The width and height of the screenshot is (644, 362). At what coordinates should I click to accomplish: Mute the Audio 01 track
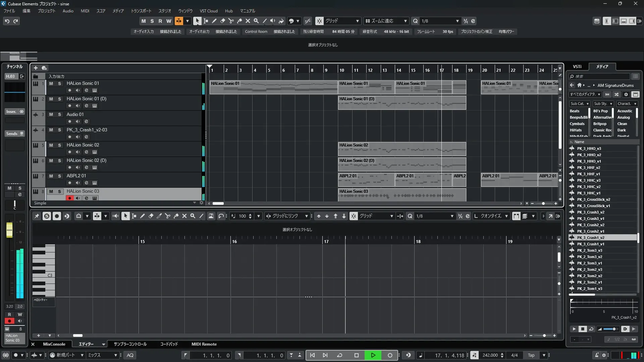click(51, 114)
